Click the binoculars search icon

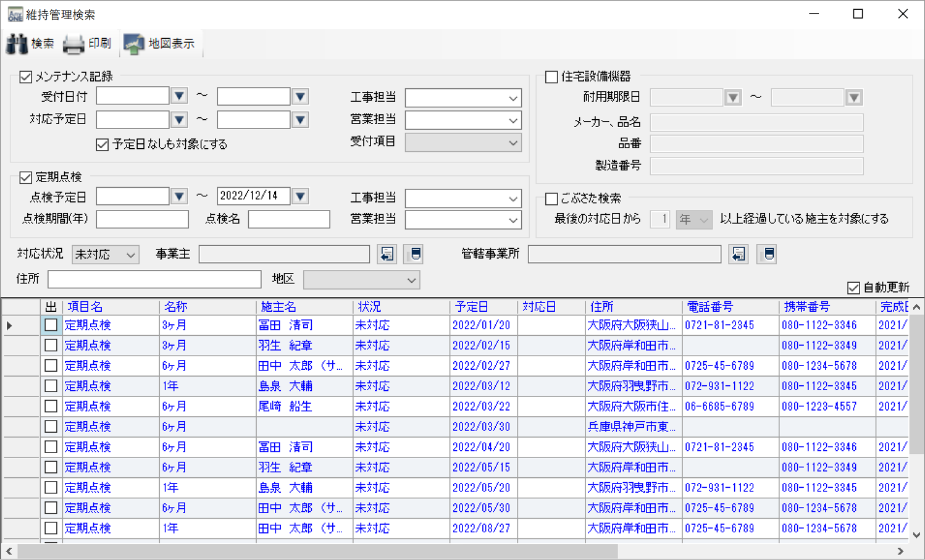tap(17, 44)
